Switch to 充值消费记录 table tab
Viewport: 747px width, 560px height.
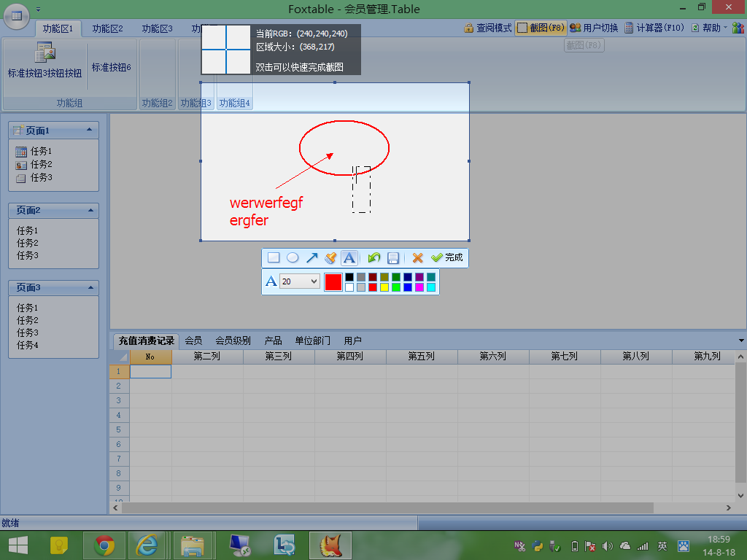point(146,341)
